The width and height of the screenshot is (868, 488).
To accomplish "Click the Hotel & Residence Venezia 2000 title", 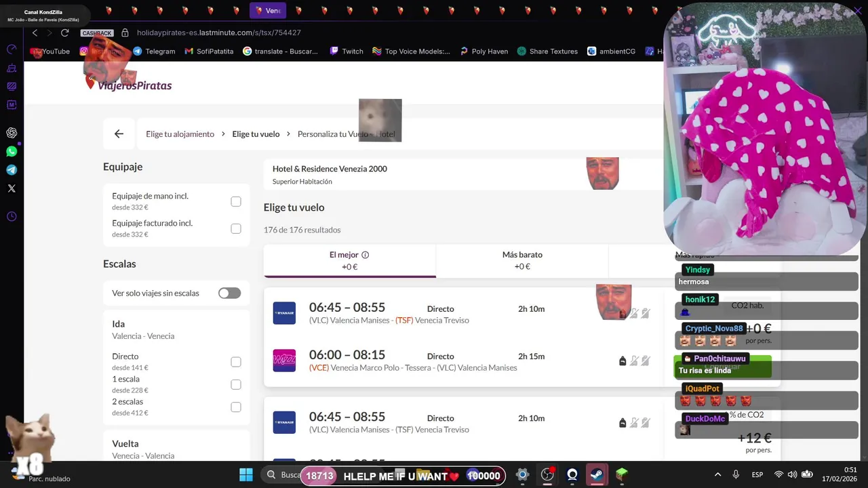I will pyautogui.click(x=330, y=169).
